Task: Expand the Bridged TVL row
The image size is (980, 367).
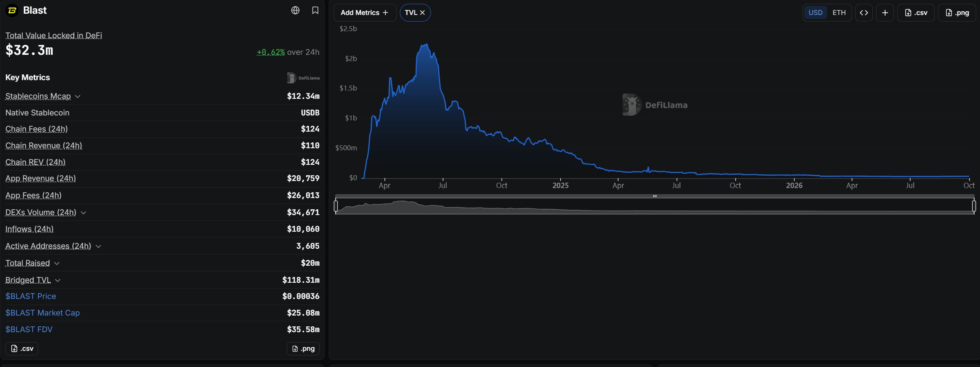Action: point(57,280)
